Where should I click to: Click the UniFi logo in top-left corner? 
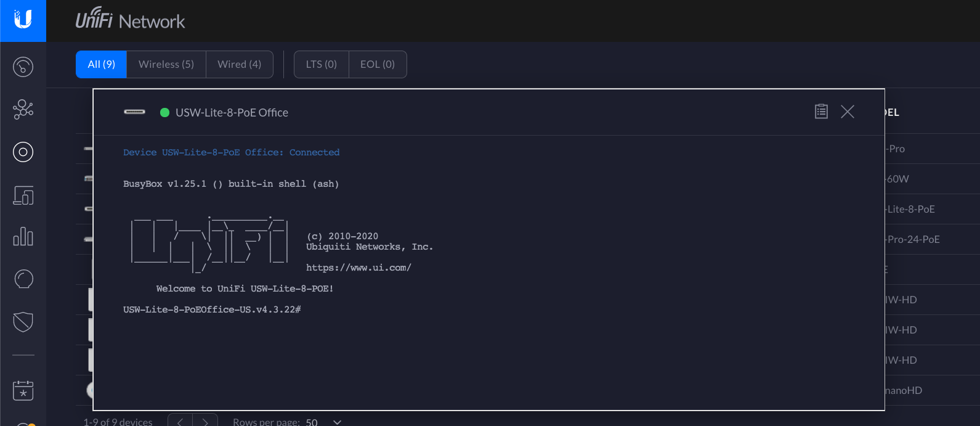(23, 20)
